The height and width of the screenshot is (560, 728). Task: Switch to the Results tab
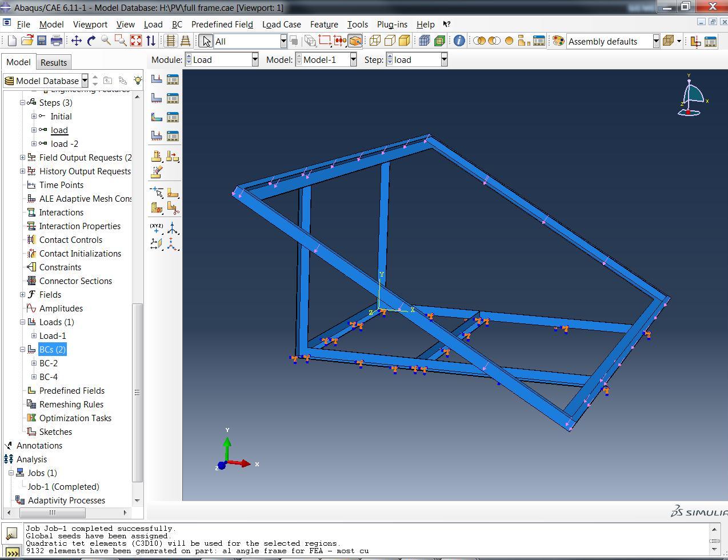54,62
